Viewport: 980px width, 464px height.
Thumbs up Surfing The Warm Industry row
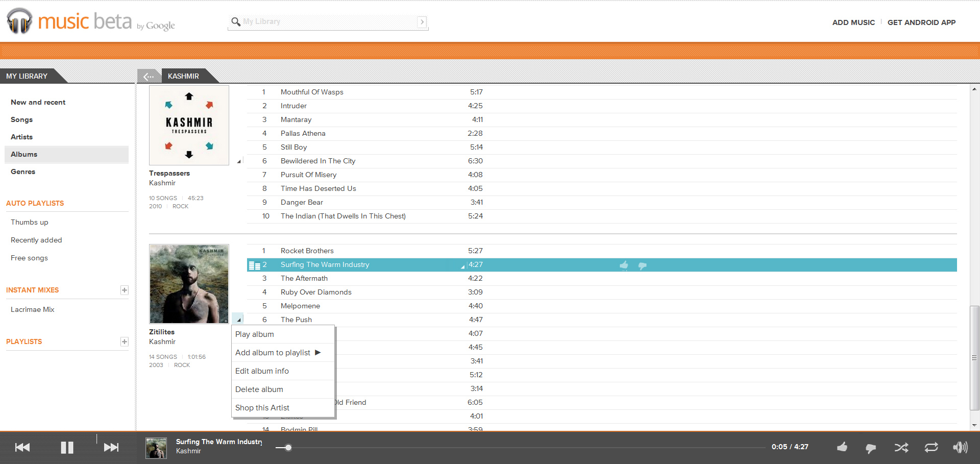(624, 265)
